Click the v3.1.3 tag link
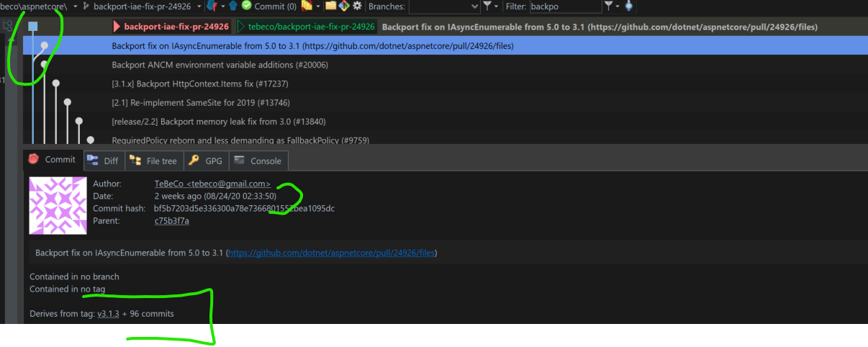 pyautogui.click(x=108, y=314)
